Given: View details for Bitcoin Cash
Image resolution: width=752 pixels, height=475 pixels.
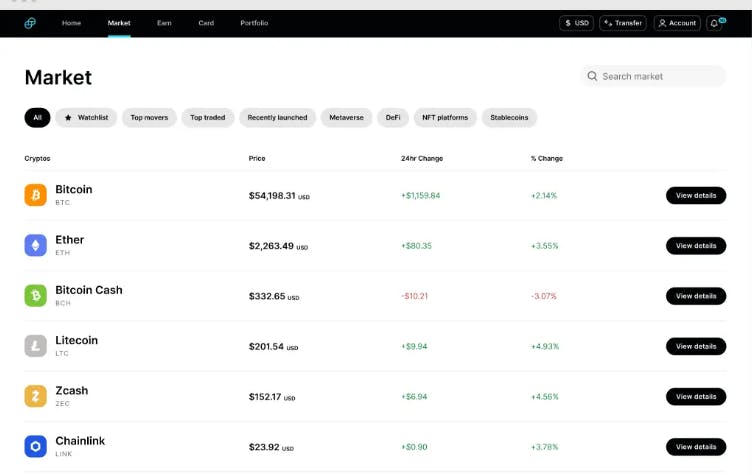Looking at the screenshot, I should click(696, 296).
